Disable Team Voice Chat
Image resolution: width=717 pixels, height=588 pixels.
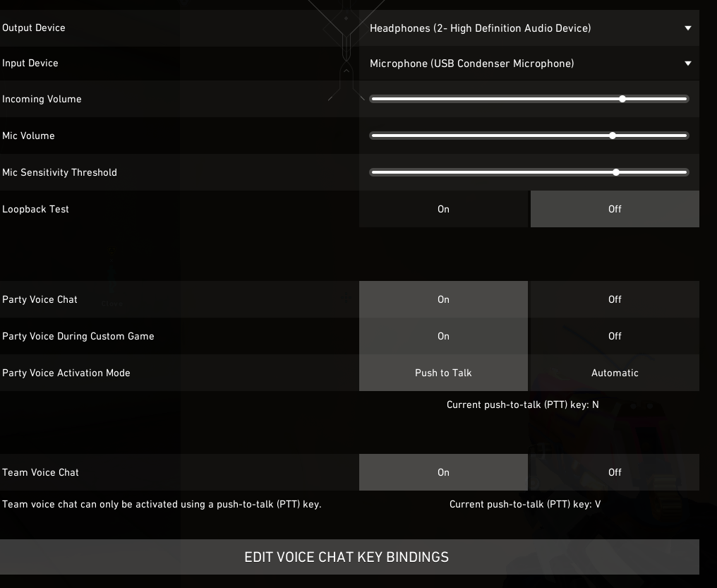(x=615, y=472)
